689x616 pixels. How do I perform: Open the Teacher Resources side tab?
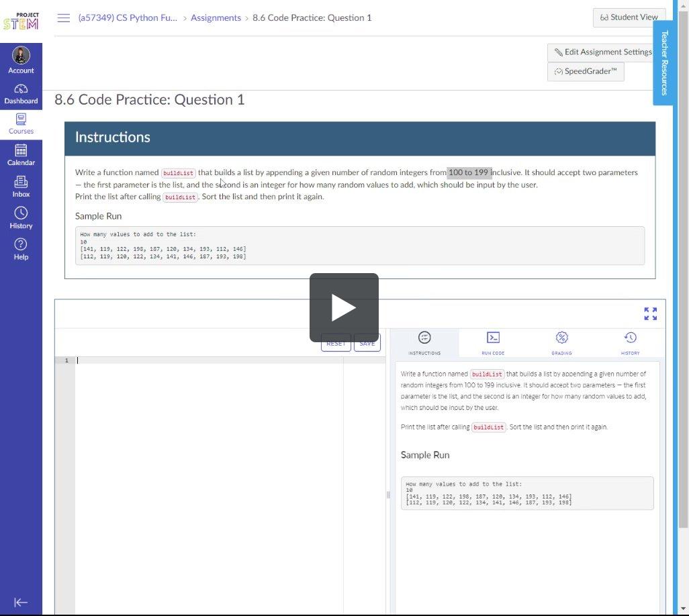point(663,63)
